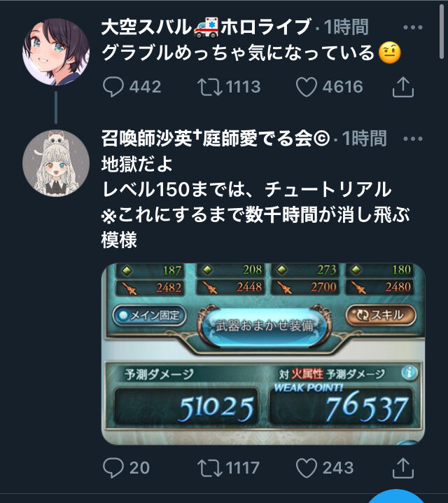This screenshot has width=448, height=503.
Task: Share the 召喚師沙英 reply tweet
Action: point(403,468)
